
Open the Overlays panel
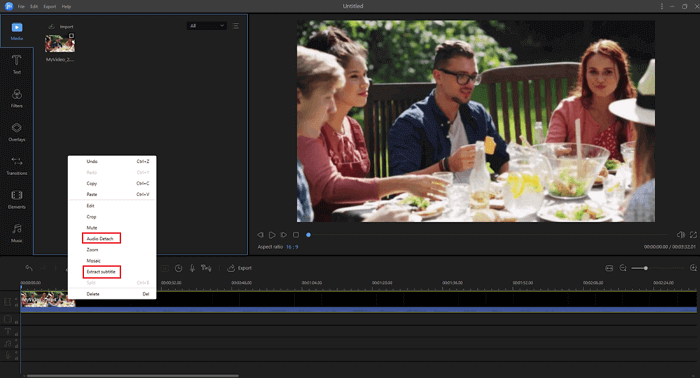tap(17, 132)
